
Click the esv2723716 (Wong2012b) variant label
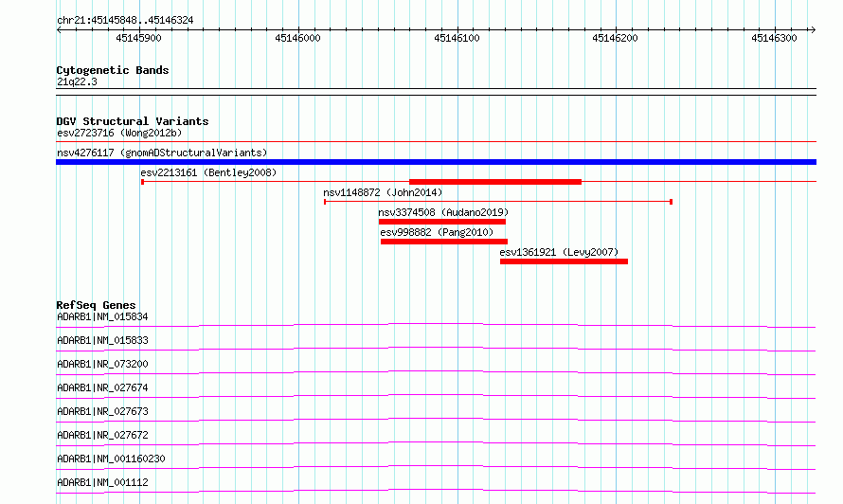pyautogui.click(x=119, y=133)
